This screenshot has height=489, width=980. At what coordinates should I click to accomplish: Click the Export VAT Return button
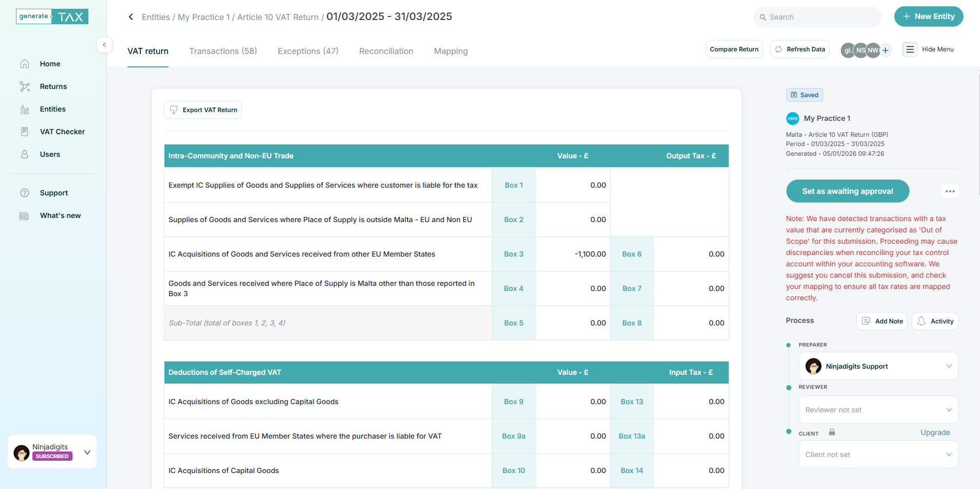203,110
